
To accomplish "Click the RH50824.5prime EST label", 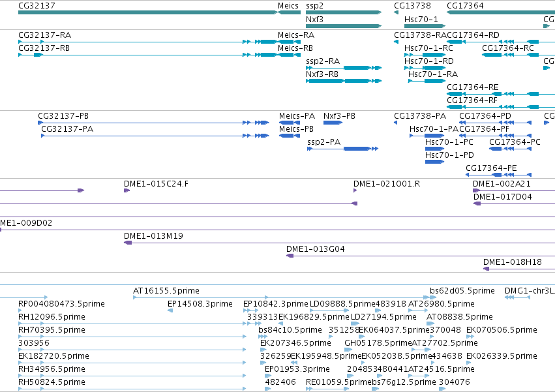I will click(52, 382).
